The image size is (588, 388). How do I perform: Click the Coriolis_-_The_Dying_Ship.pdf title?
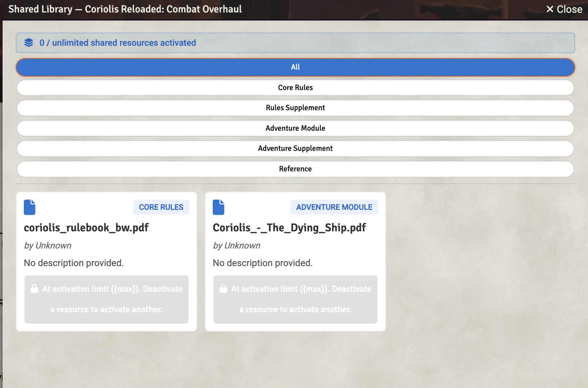pyautogui.click(x=289, y=228)
